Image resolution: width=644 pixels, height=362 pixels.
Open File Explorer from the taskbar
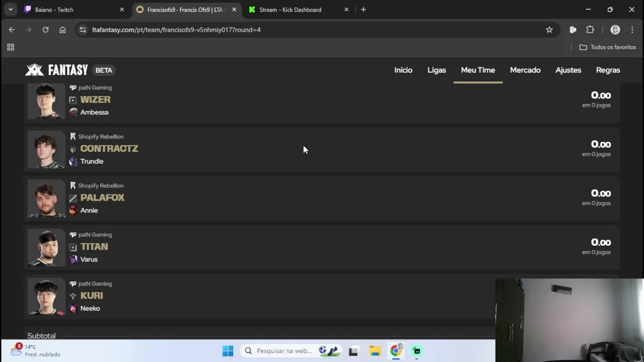375,351
